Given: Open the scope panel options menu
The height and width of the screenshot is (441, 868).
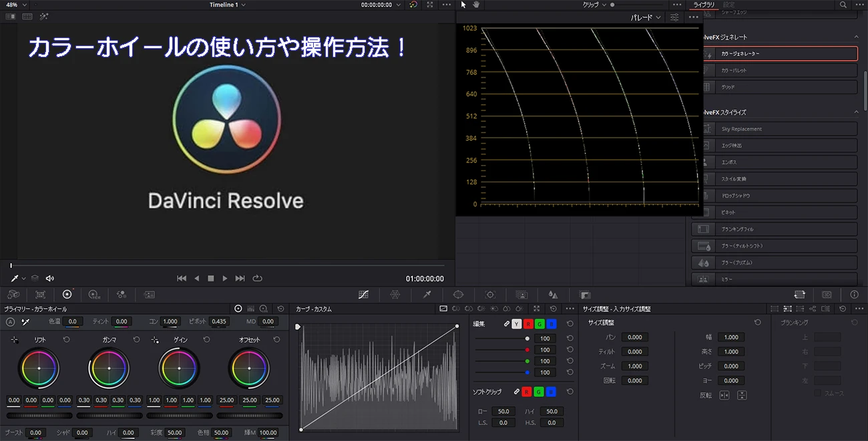Looking at the screenshot, I should 694,17.
